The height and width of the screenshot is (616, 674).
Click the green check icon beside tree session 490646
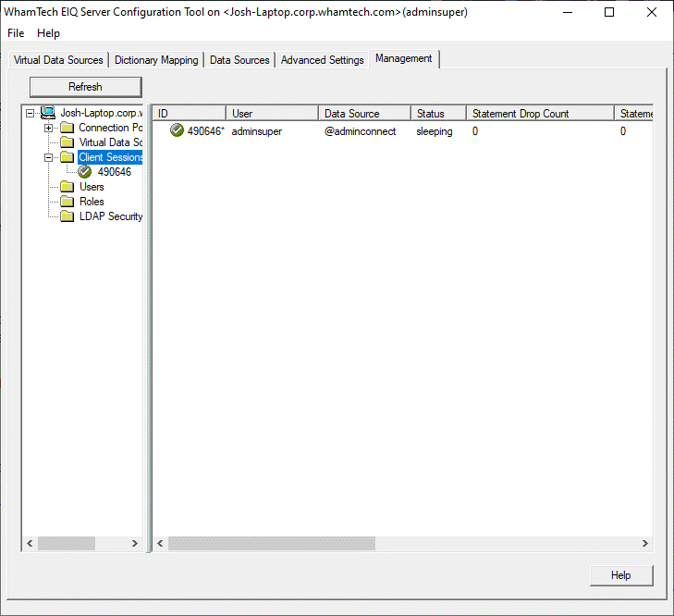(x=85, y=172)
